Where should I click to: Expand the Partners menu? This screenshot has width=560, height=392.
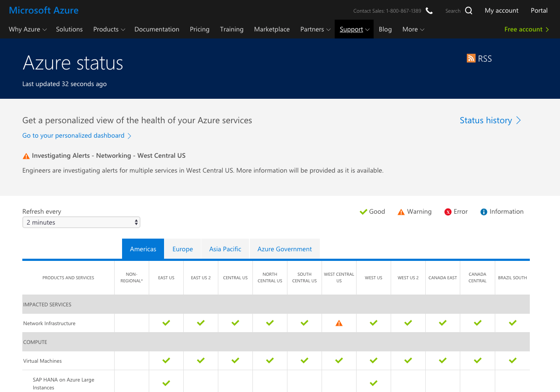click(x=315, y=29)
